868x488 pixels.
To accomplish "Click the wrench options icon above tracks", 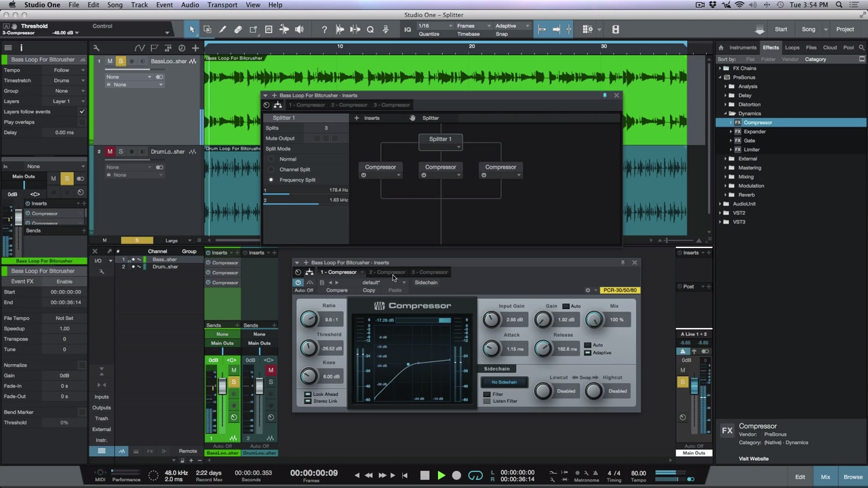I will (96, 47).
